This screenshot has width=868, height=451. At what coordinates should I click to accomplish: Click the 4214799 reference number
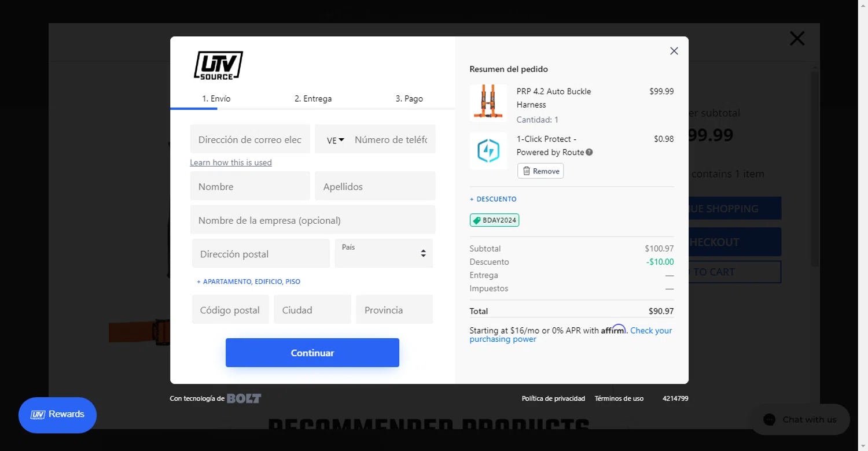point(675,398)
